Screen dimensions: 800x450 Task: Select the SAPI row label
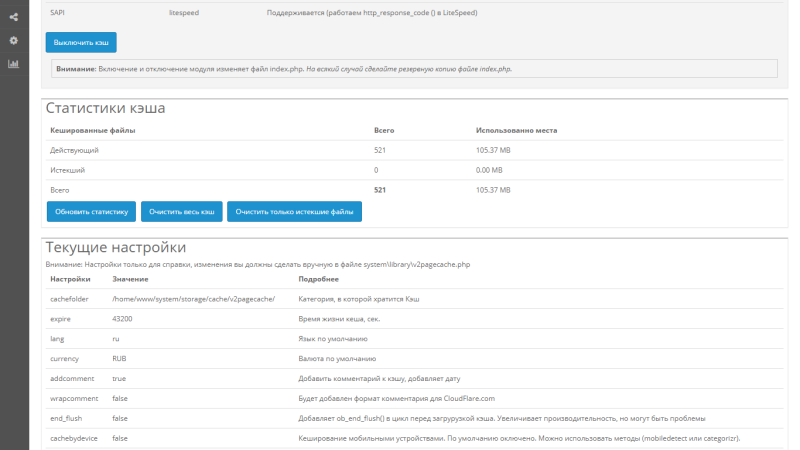(x=57, y=13)
